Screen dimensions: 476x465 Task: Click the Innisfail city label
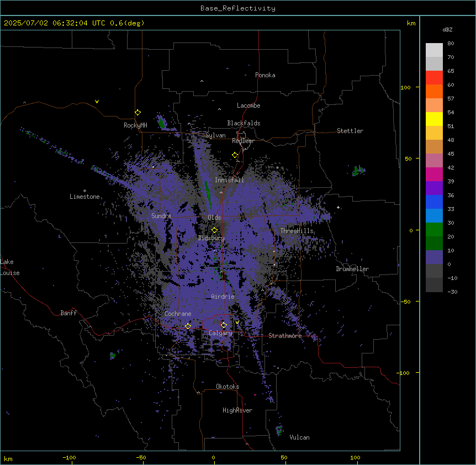coord(229,180)
